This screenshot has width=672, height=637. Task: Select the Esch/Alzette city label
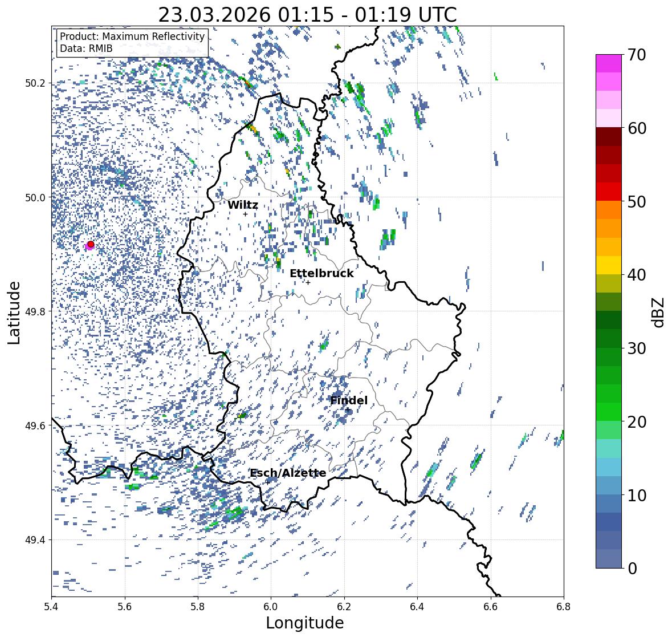tap(288, 473)
